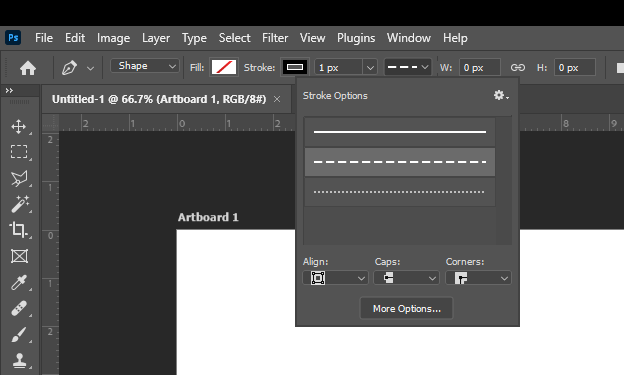The width and height of the screenshot is (624, 375).
Task: Click the More Options... button
Action: pyautogui.click(x=406, y=309)
